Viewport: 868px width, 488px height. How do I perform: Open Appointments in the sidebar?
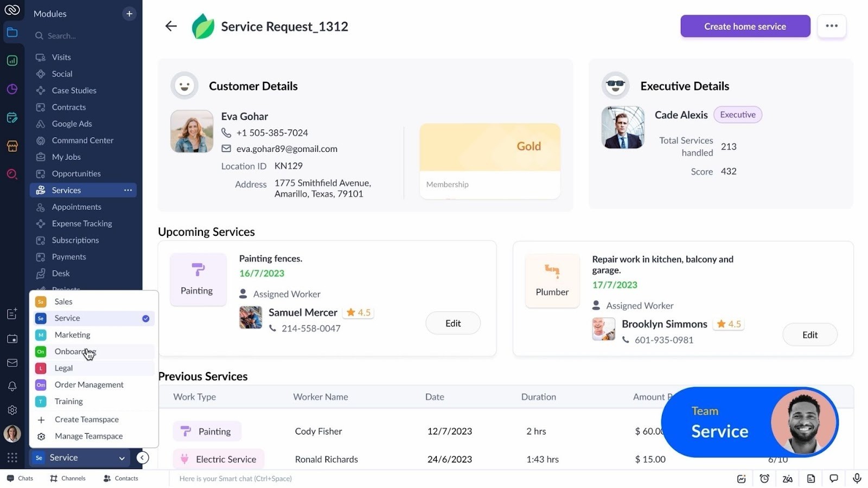[x=76, y=207]
